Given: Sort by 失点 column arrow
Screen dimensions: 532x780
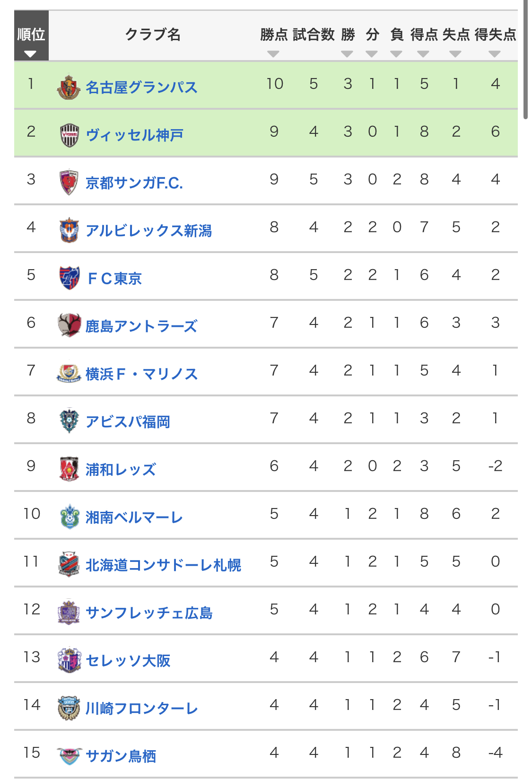Looking at the screenshot, I should [455, 54].
